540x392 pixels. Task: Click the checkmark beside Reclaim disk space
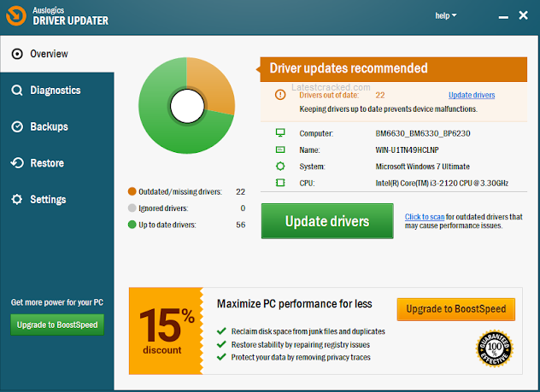click(221, 331)
